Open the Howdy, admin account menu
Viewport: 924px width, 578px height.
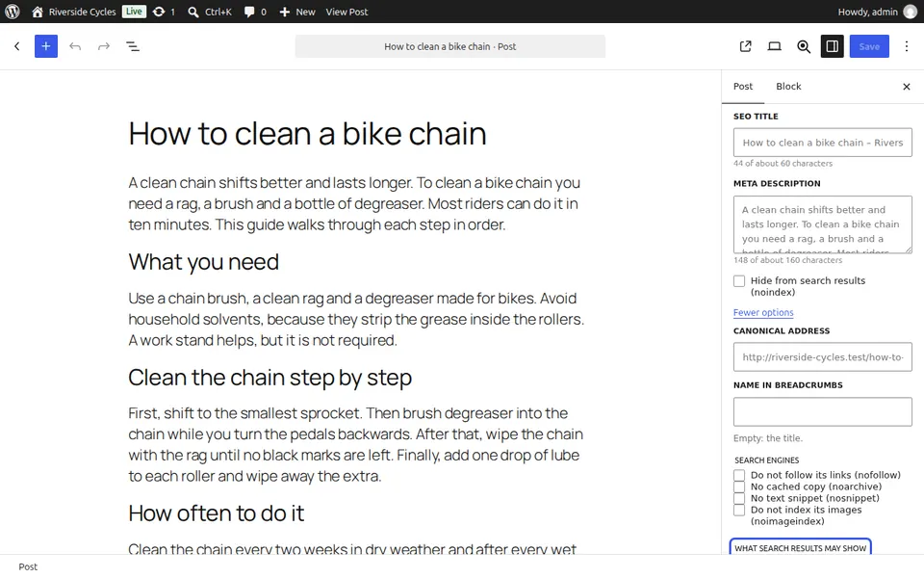click(x=867, y=12)
